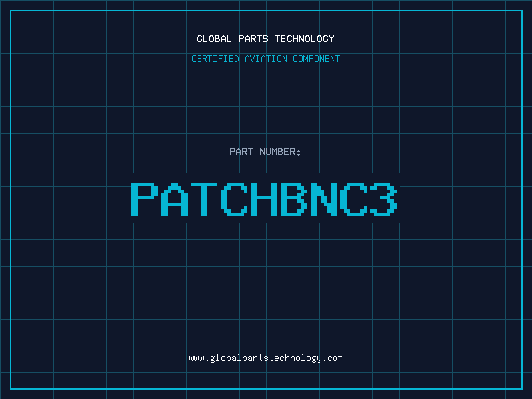Click the PART NUMBER: label
This screenshot has width=532, height=399.
(265, 152)
